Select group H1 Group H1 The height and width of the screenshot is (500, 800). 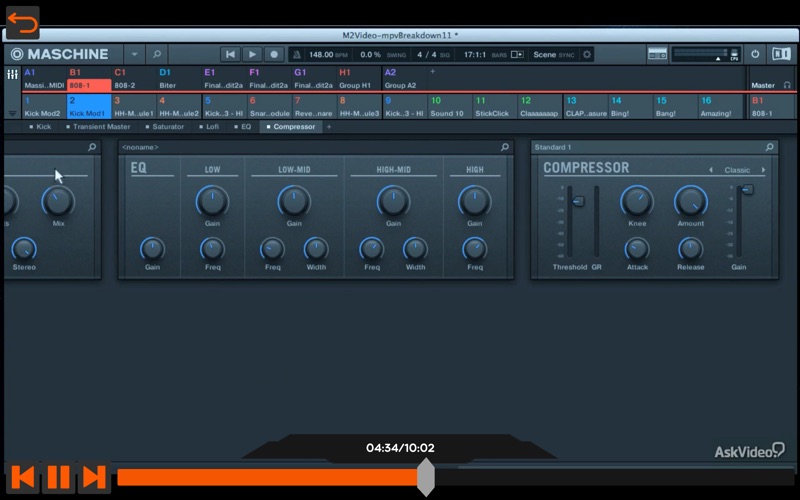pos(359,79)
